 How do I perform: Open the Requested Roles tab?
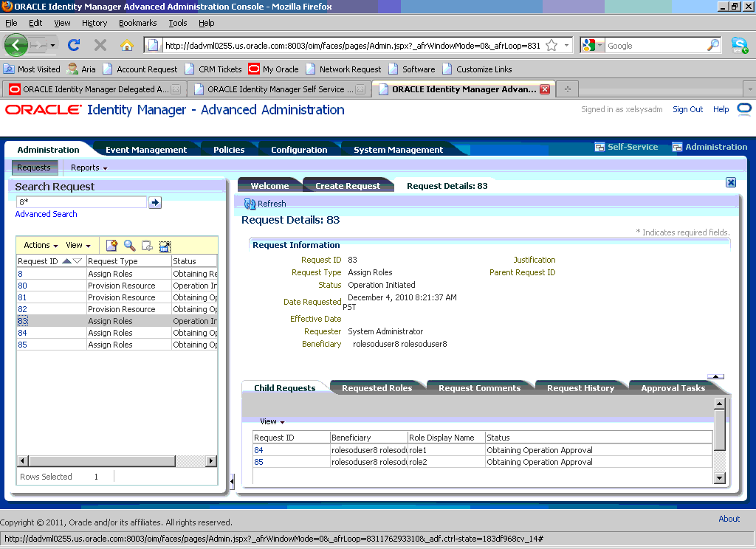pyautogui.click(x=378, y=387)
